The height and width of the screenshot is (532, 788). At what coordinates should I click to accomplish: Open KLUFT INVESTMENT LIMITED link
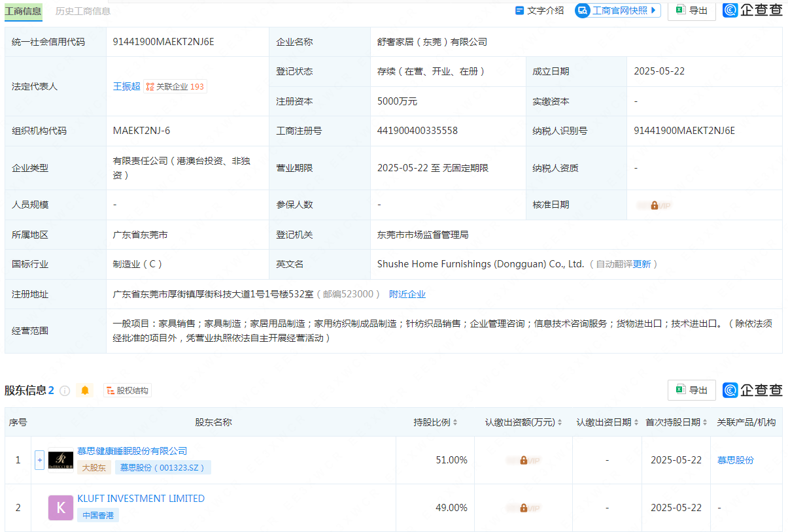pyautogui.click(x=141, y=499)
